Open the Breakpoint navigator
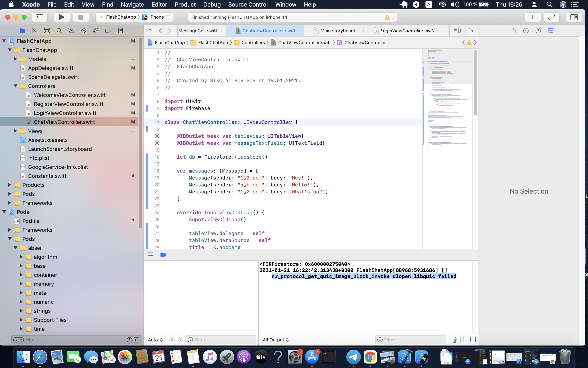The width and height of the screenshot is (588, 368). pos(108,31)
